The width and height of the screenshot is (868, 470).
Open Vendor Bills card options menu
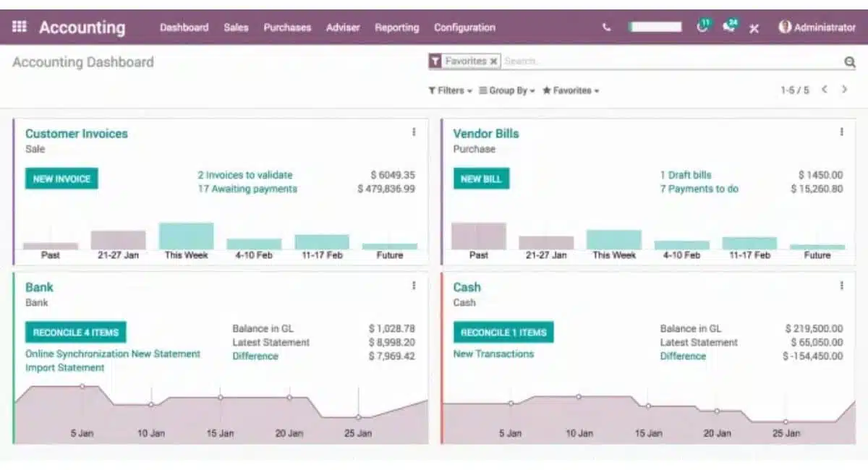pos(841,132)
